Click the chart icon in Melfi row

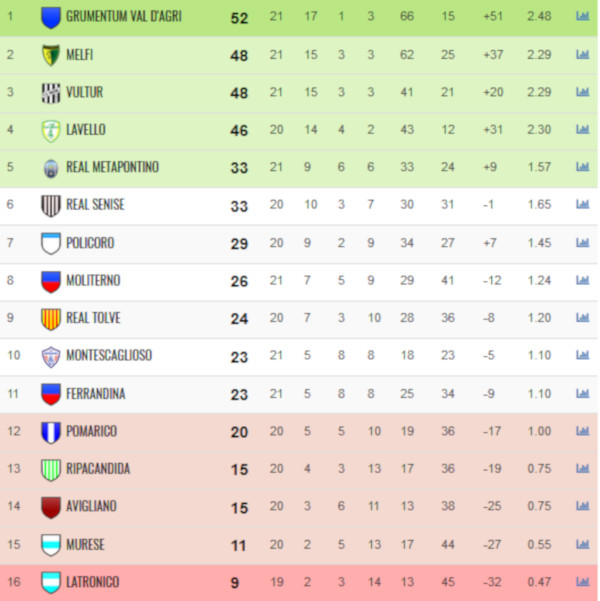point(582,54)
